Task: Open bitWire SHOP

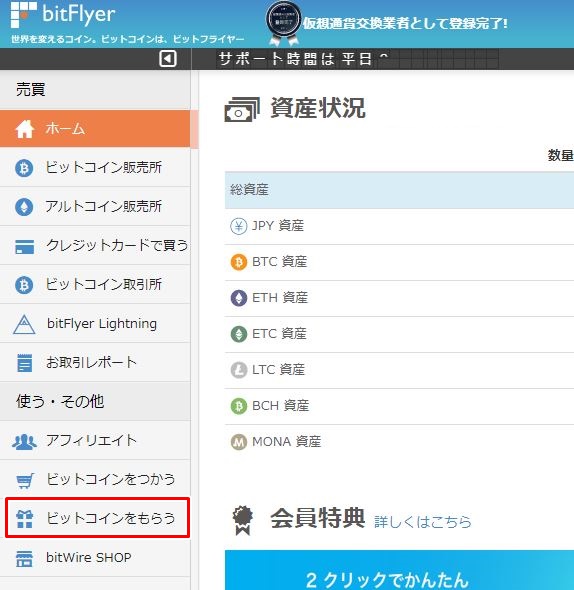Action: click(95, 558)
